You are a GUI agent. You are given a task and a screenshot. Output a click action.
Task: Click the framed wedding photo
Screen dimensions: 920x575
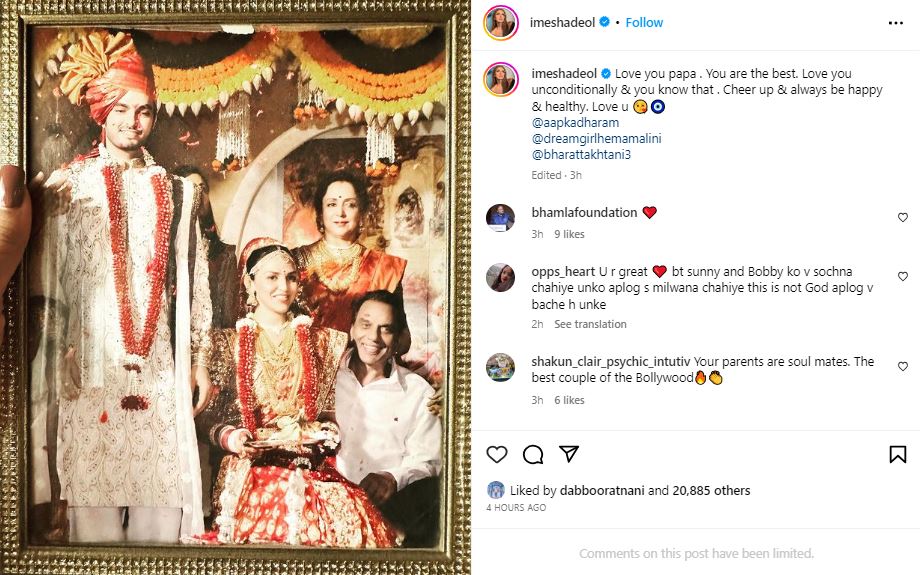click(x=236, y=290)
